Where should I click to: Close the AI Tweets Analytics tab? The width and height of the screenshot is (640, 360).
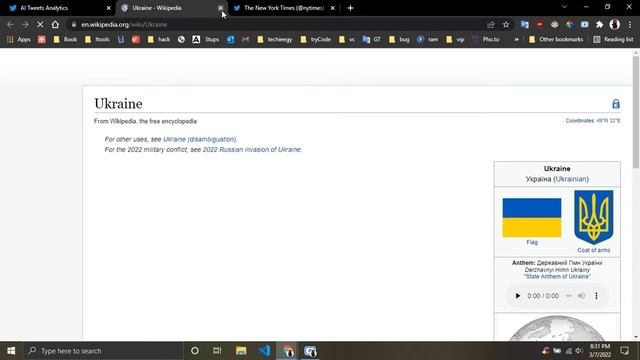tap(109, 8)
